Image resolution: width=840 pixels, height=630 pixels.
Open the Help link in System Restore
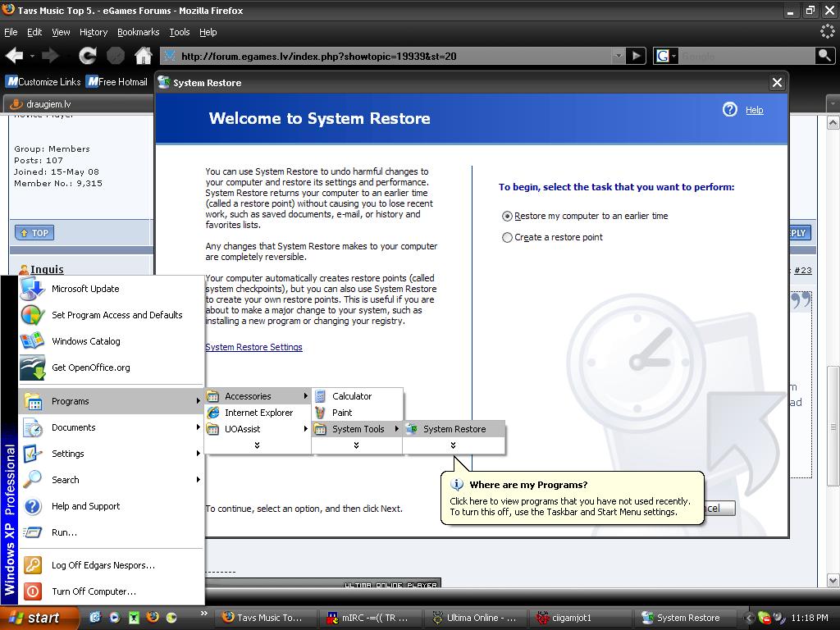coord(754,110)
